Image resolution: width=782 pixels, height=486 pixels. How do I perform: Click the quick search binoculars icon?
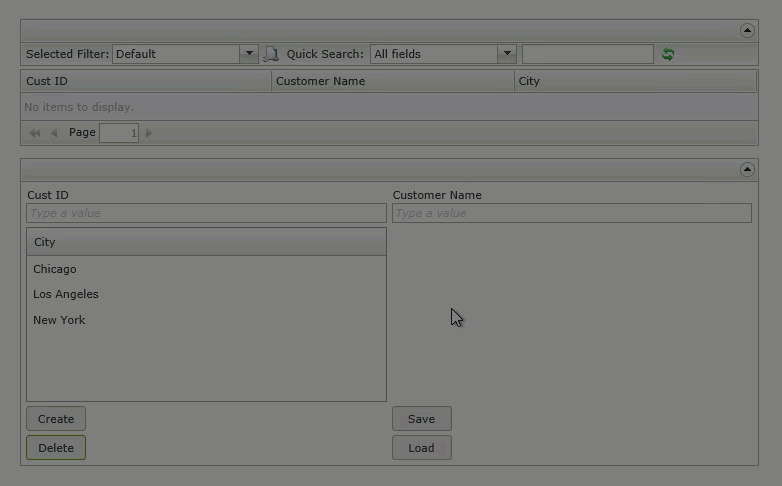(271, 54)
